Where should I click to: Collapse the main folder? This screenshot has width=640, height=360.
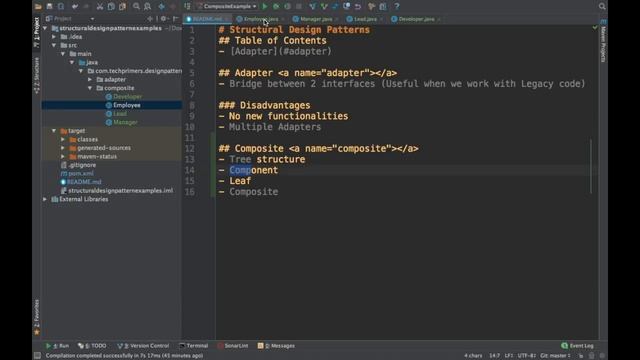63,54
